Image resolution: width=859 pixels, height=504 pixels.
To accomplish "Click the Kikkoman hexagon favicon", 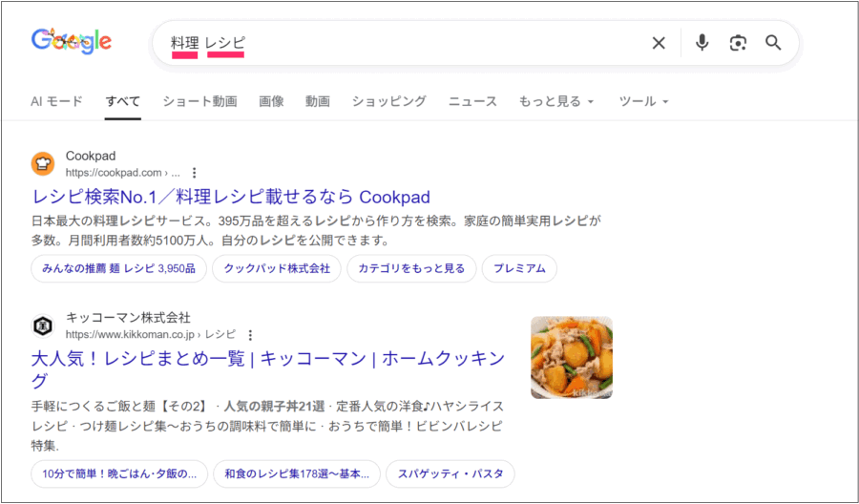I will [x=43, y=325].
